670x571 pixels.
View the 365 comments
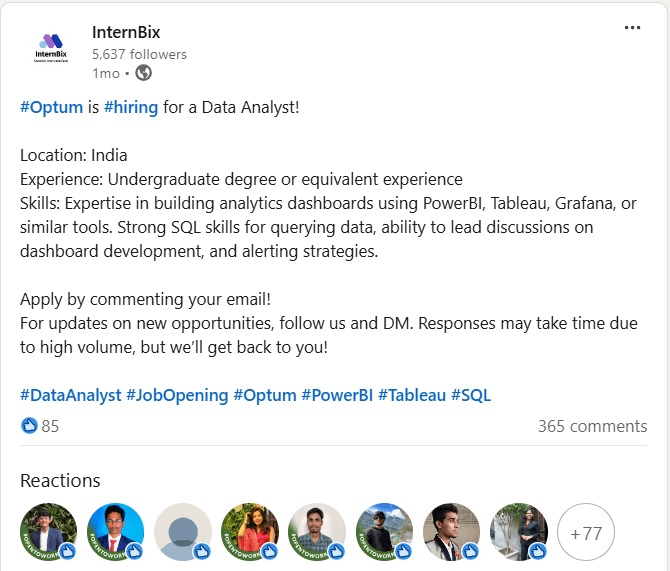pyautogui.click(x=592, y=426)
